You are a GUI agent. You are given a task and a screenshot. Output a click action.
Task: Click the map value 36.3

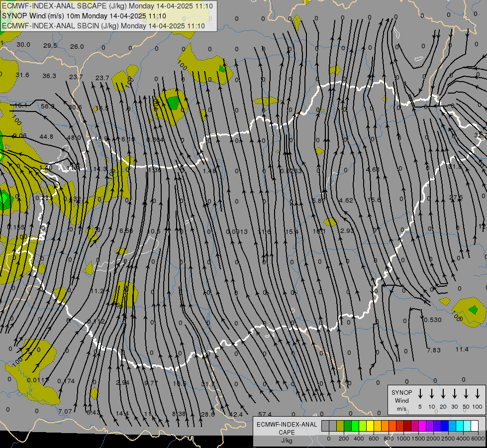pos(49,76)
